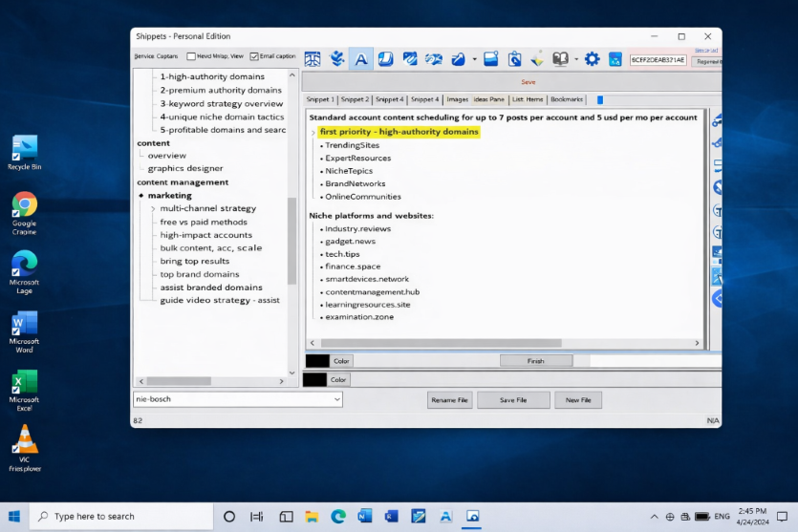The image size is (798, 532).
Task: Collapse the marketing tree node
Action: click(x=141, y=195)
